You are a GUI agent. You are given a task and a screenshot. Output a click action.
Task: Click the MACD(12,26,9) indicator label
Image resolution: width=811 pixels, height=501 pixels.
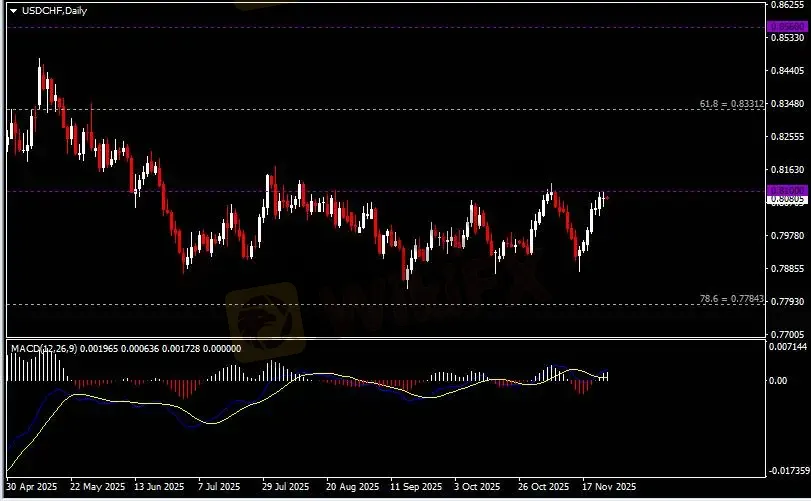coord(42,348)
